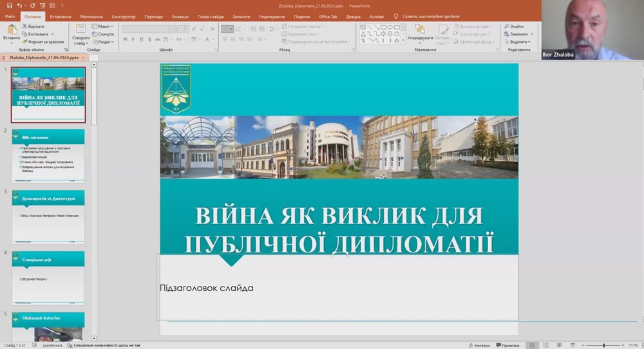Click accessibility status 'Спеціальні можливості: щось не так'

coord(104,345)
